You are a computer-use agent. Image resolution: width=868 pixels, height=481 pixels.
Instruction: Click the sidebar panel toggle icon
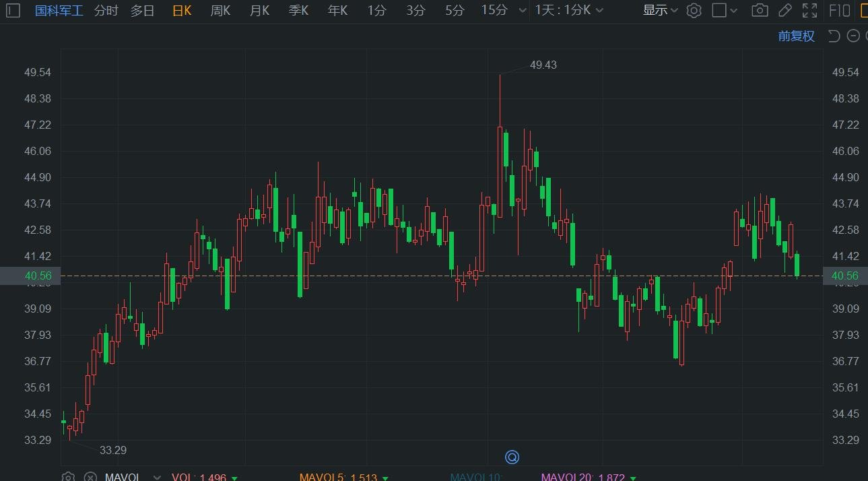13,10
